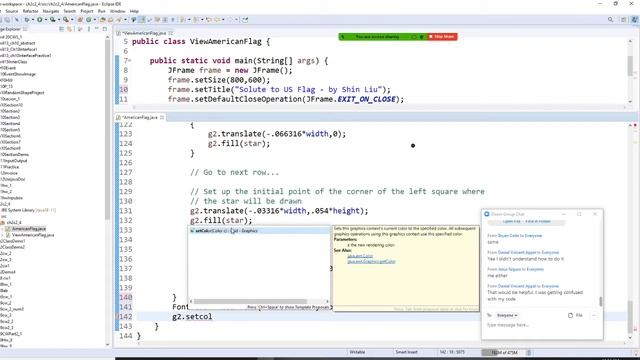Select ViewAmericanFlag.java in Package Explorer
The height and width of the screenshot is (360, 640).
[x=33, y=235]
